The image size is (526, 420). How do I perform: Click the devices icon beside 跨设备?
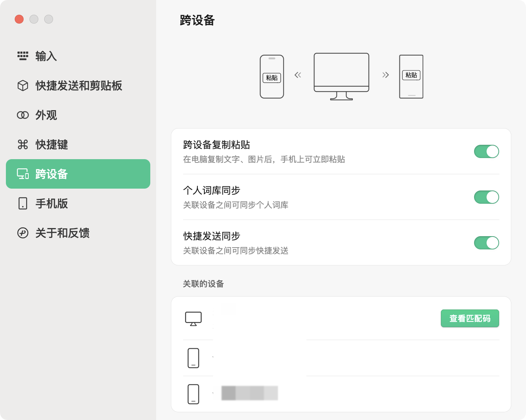[x=23, y=174]
